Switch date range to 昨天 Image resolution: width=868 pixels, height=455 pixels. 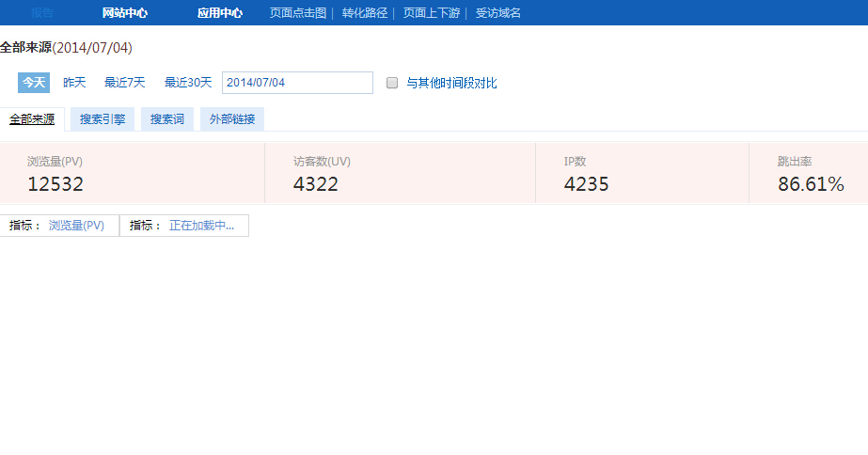74,83
